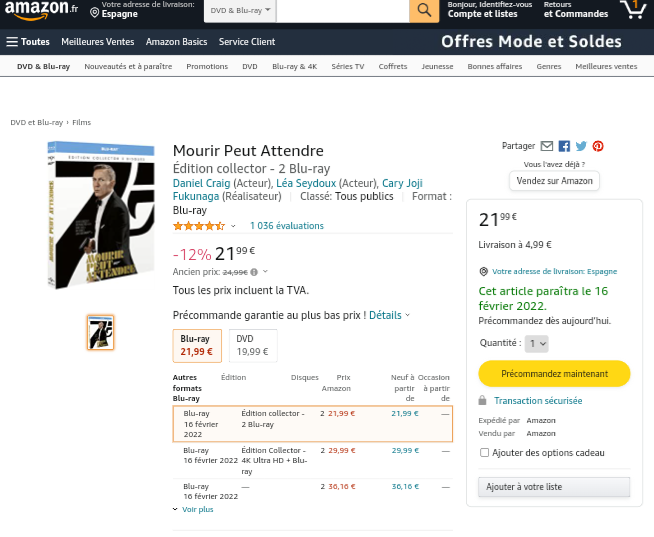Screen dimensions: 654x537
Task: Share product on Pinterest
Action: [x=598, y=146]
